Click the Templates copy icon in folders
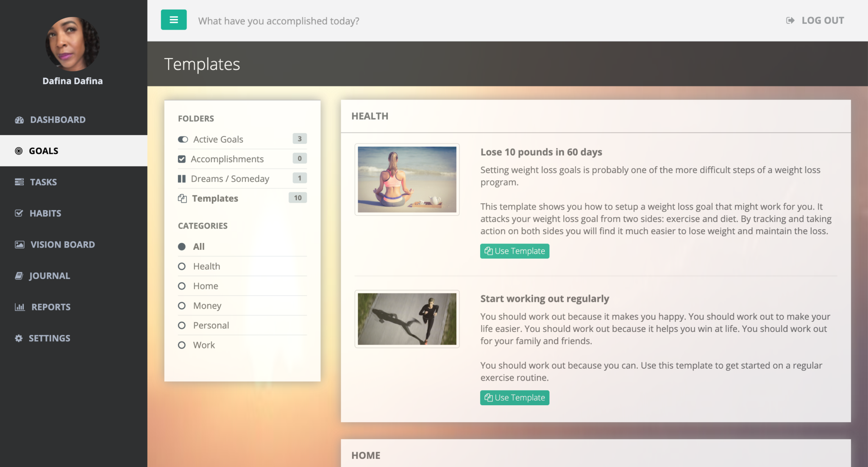The image size is (868, 467). click(x=182, y=199)
